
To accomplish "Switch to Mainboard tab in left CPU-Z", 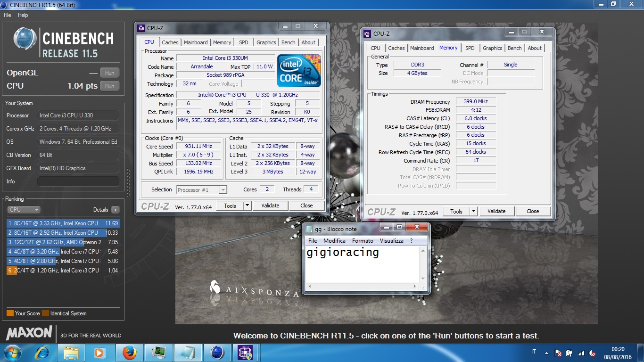I will click(x=196, y=42).
